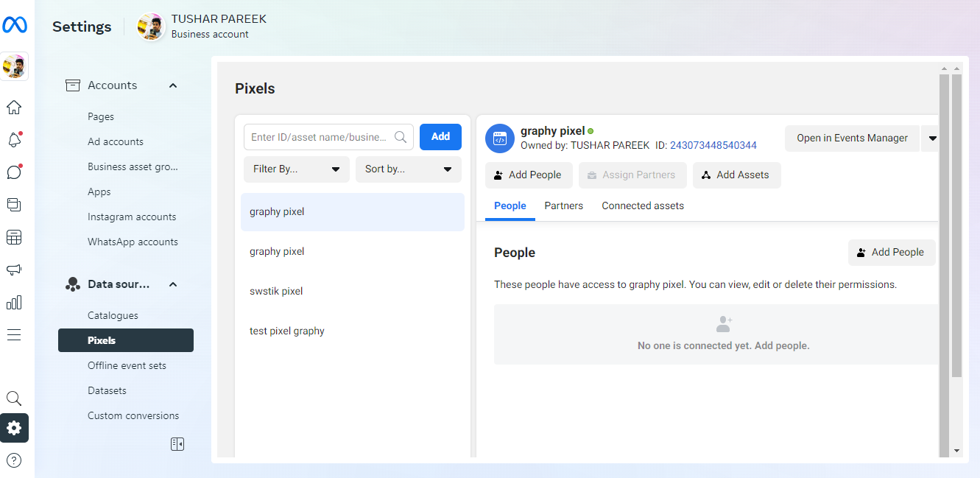Open notifications bell icon
Screen dimensions: 980x478
pos(14,140)
